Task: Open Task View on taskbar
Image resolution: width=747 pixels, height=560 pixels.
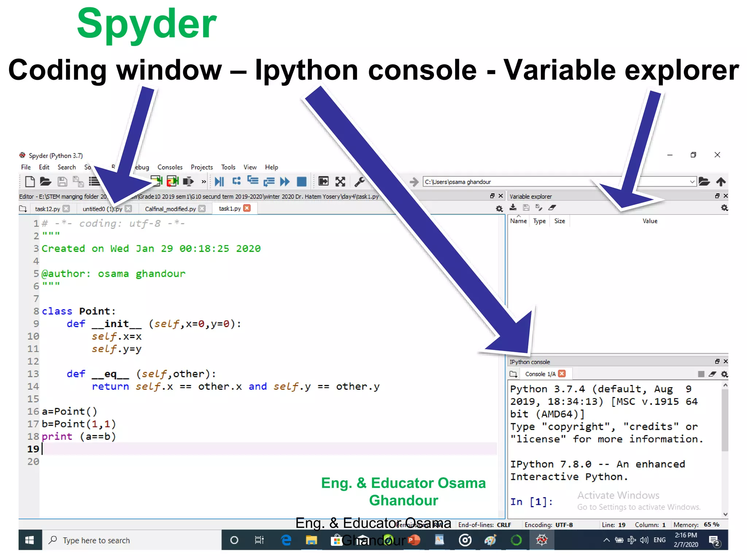Action: pyautogui.click(x=259, y=540)
